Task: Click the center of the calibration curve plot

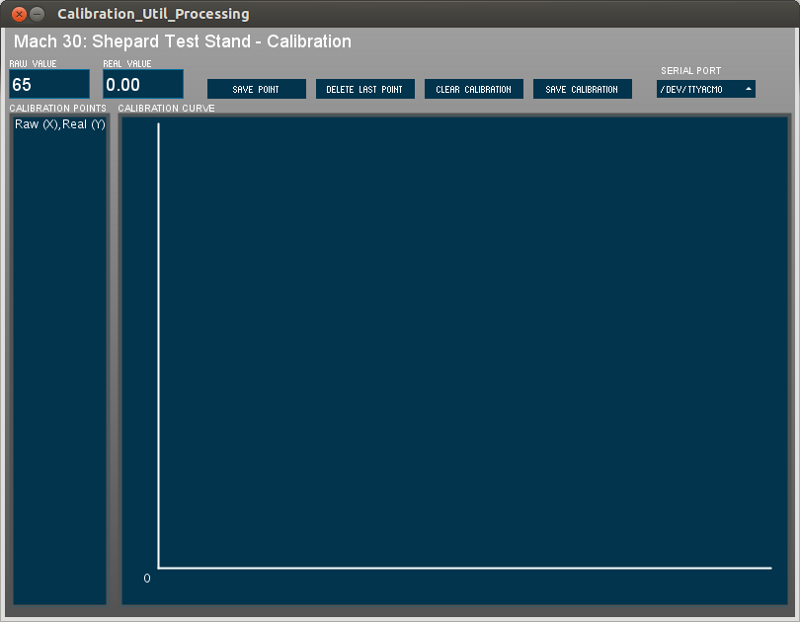Action: (454, 360)
